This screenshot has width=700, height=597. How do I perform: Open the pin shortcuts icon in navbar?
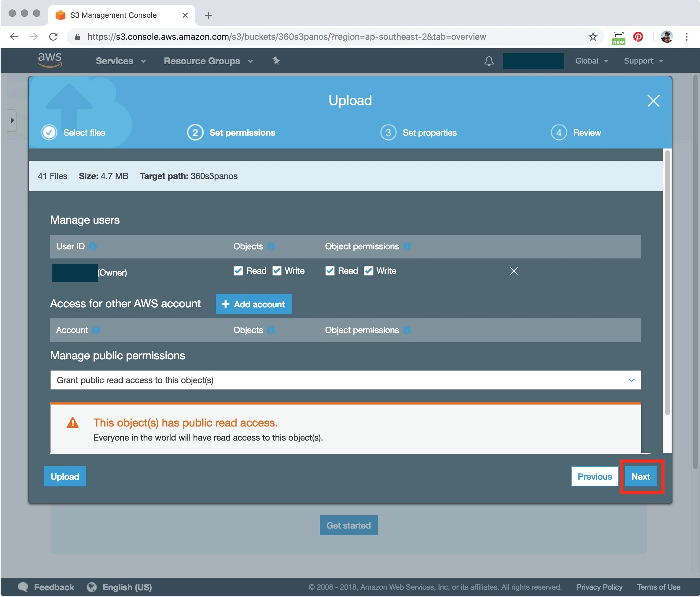click(x=276, y=61)
